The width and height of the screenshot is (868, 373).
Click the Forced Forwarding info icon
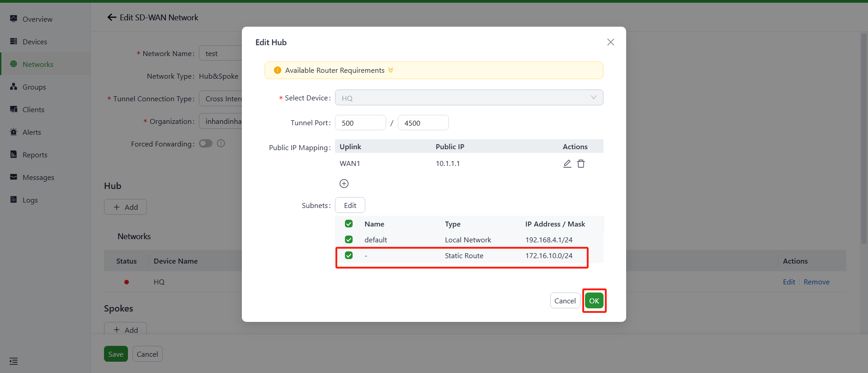[221, 143]
